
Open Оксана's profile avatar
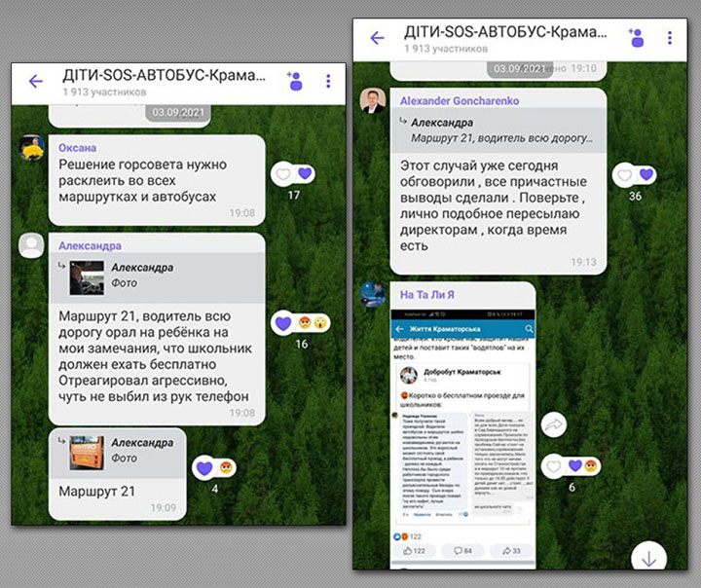(32, 147)
